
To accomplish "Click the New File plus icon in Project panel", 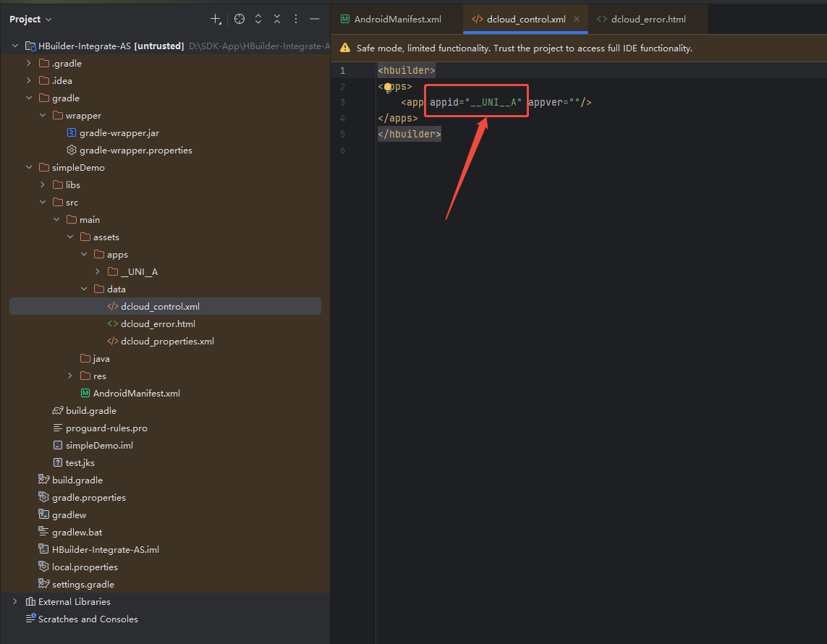I will pyautogui.click(x=216, y=20).
